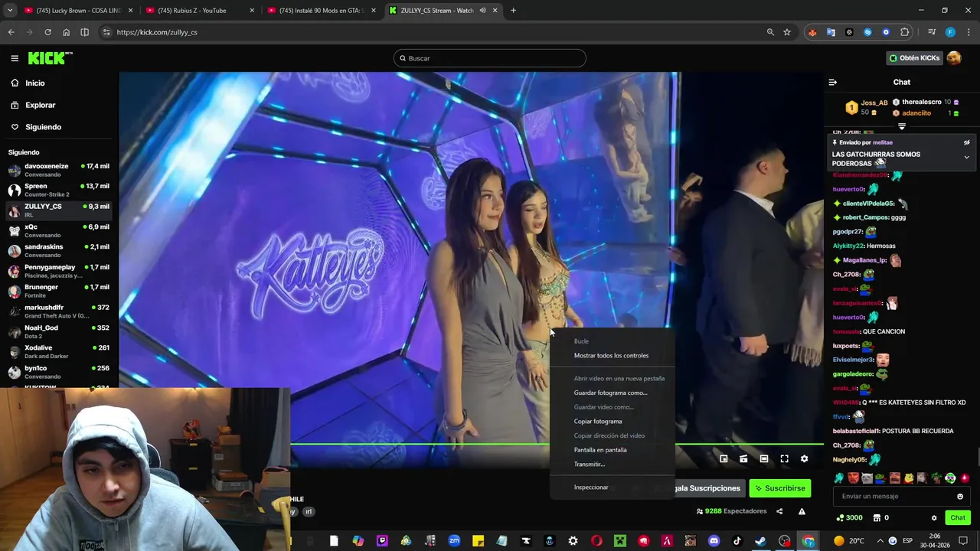Open chat settings gear icon
This screenshot has height=551, width=980.
(934, 518)
